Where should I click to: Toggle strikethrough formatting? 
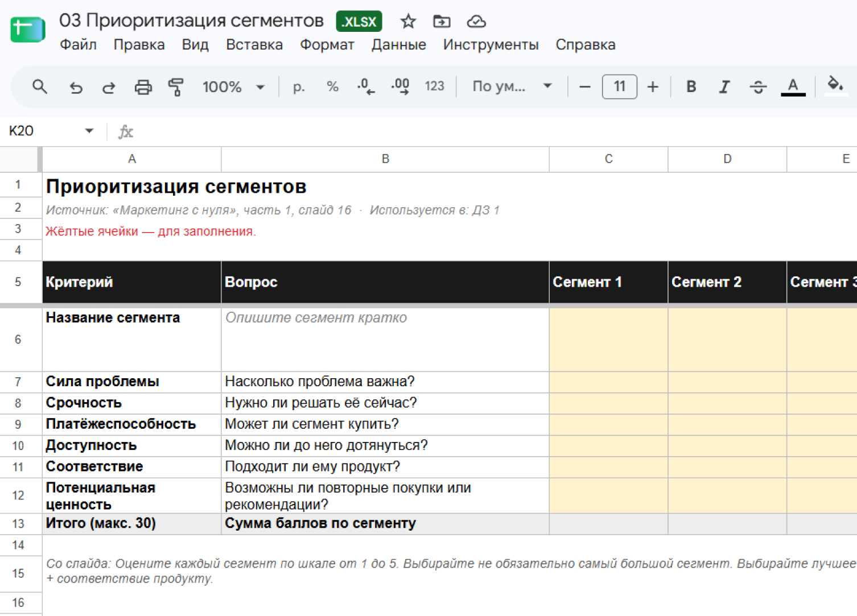pyautogui.click(x=758, y=87)
